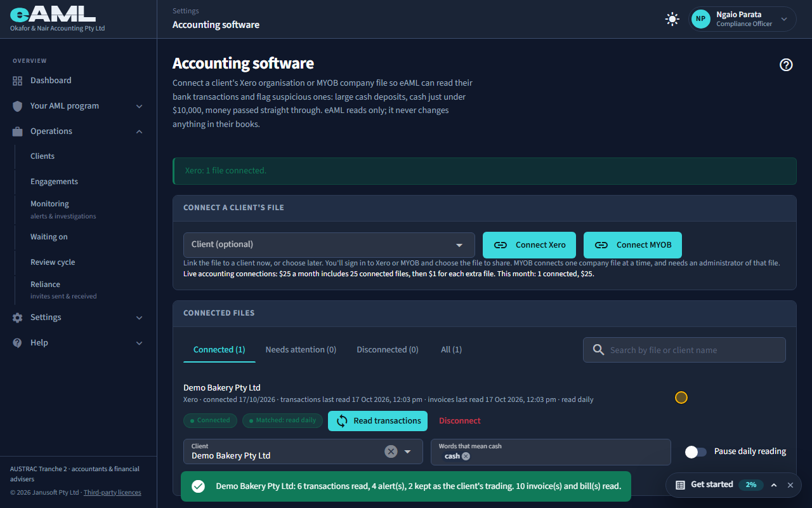The height and width of the screenshot is (508, 812).
Task: Switch to Disconnected (0) tab
Action: (x=388, y=350)
